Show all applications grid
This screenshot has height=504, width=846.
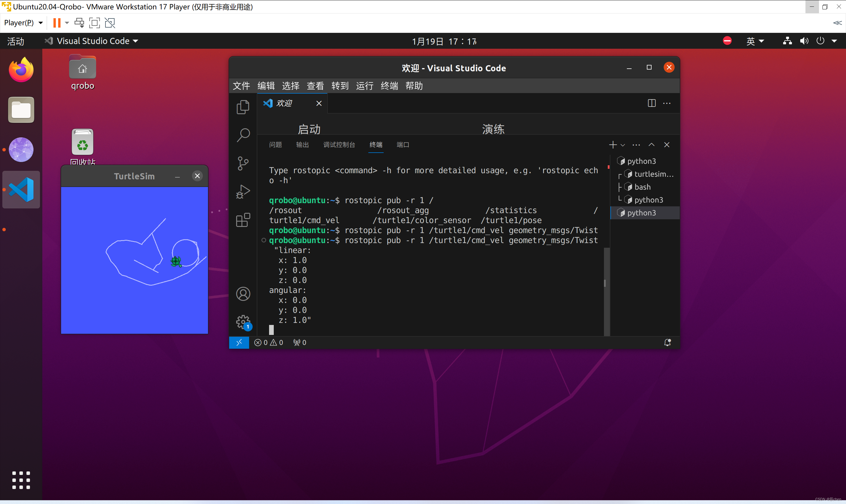point(21,480)
